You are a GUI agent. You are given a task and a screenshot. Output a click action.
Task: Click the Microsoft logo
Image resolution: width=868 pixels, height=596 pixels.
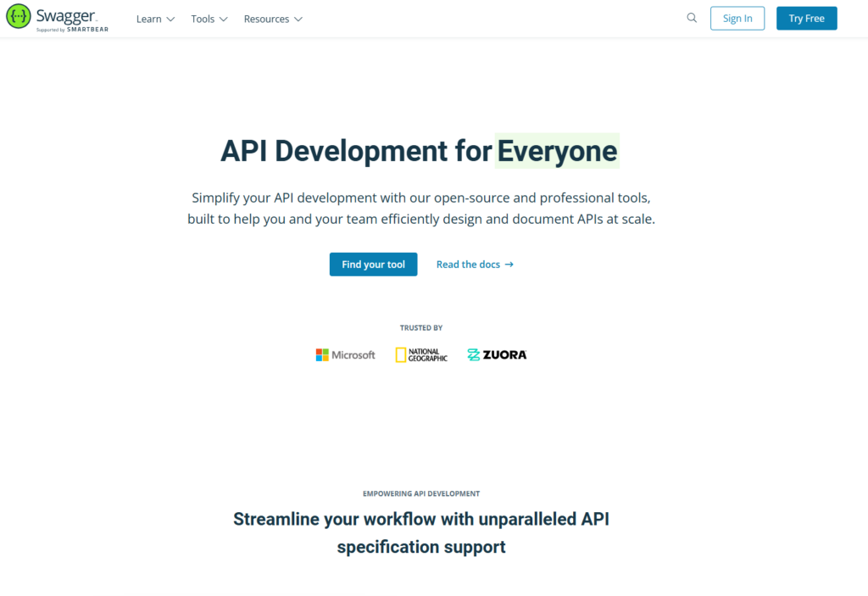tap(345, 355)
